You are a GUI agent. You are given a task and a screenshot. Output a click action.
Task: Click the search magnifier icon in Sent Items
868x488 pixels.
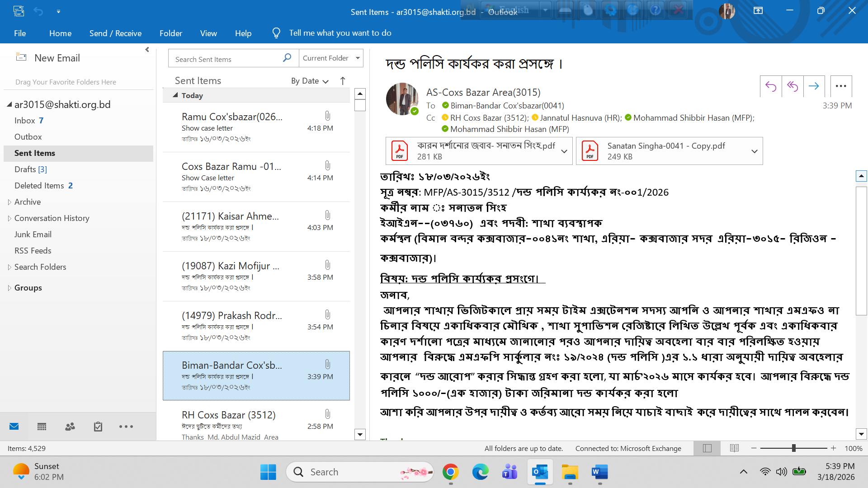point(287,58)
